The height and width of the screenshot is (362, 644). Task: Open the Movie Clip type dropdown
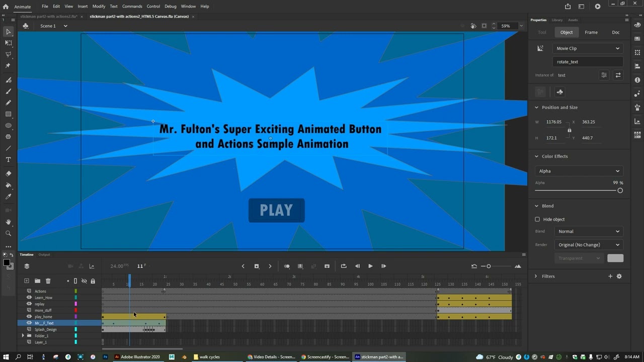click(x=588, y=48)
